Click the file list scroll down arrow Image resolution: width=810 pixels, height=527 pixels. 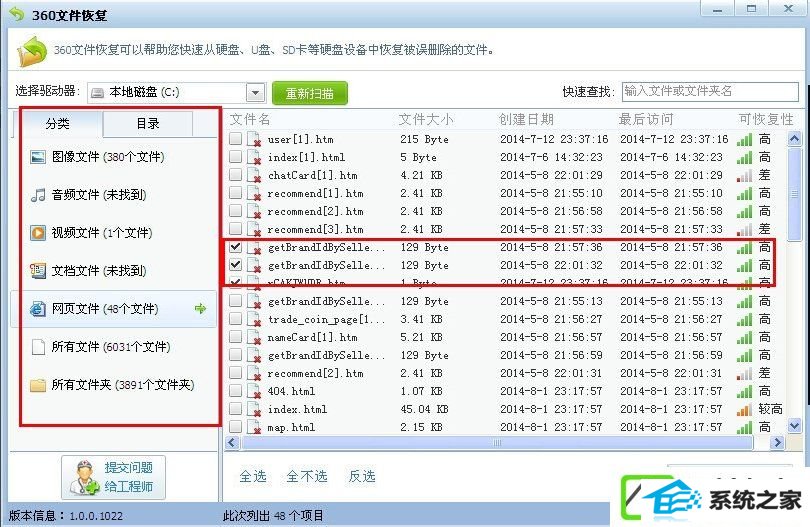click(x=794, y=426)
